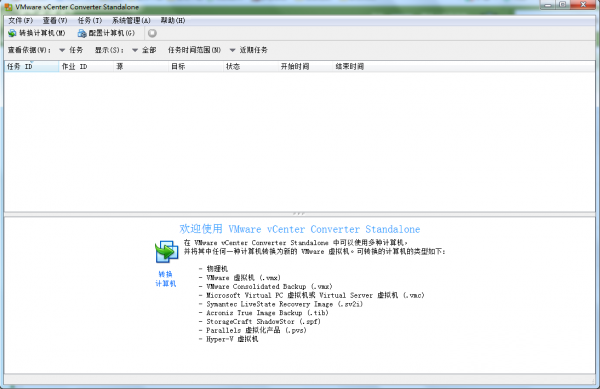Click the text Acronis True Image Backup (.tib)

(x=267, y=313)
